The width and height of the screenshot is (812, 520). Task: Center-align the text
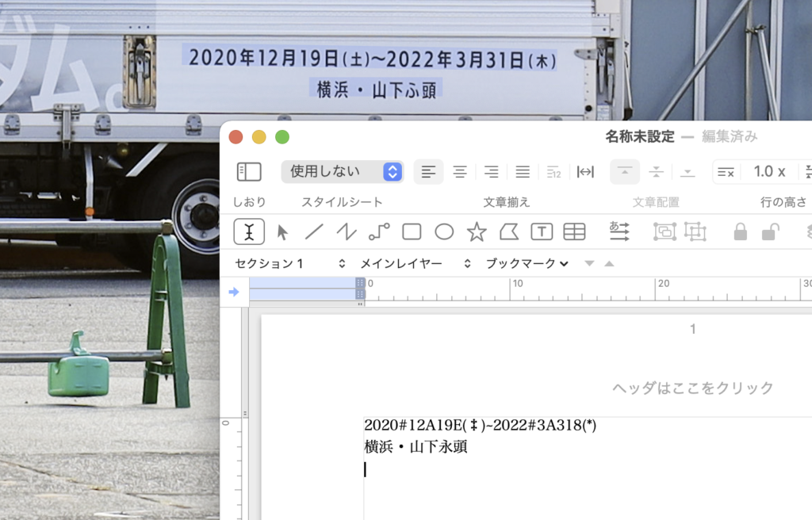tap(460, 171)
